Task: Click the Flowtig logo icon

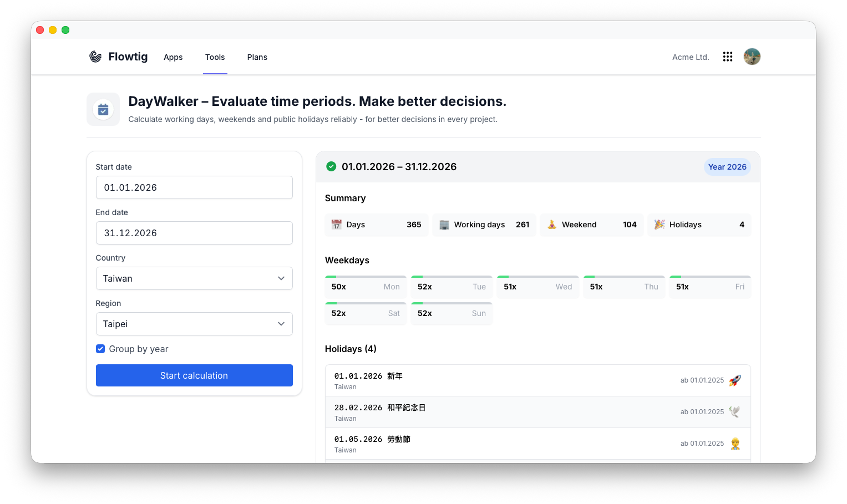Action: pos(95,57)
